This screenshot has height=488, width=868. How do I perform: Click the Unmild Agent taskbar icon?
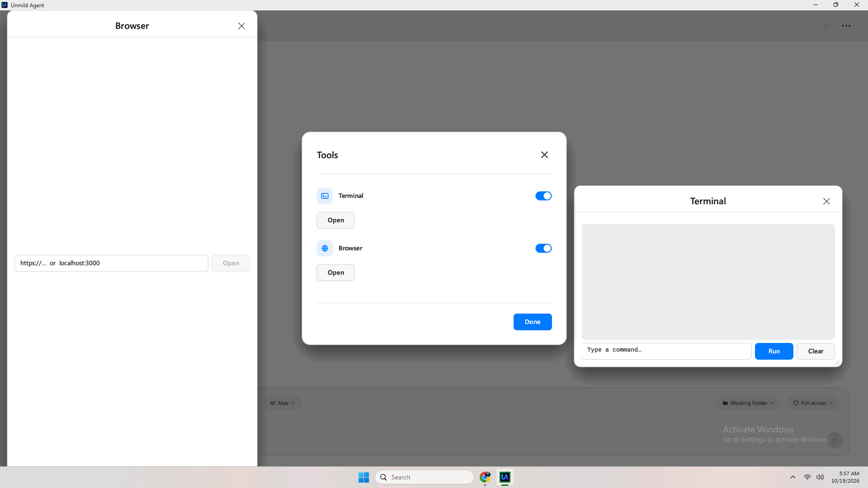point(505,477)
